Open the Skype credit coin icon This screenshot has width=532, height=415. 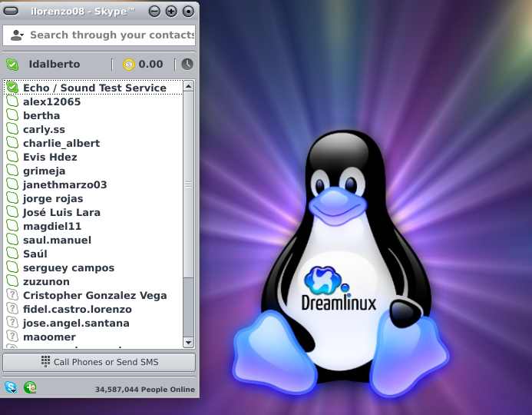[129, 65]
